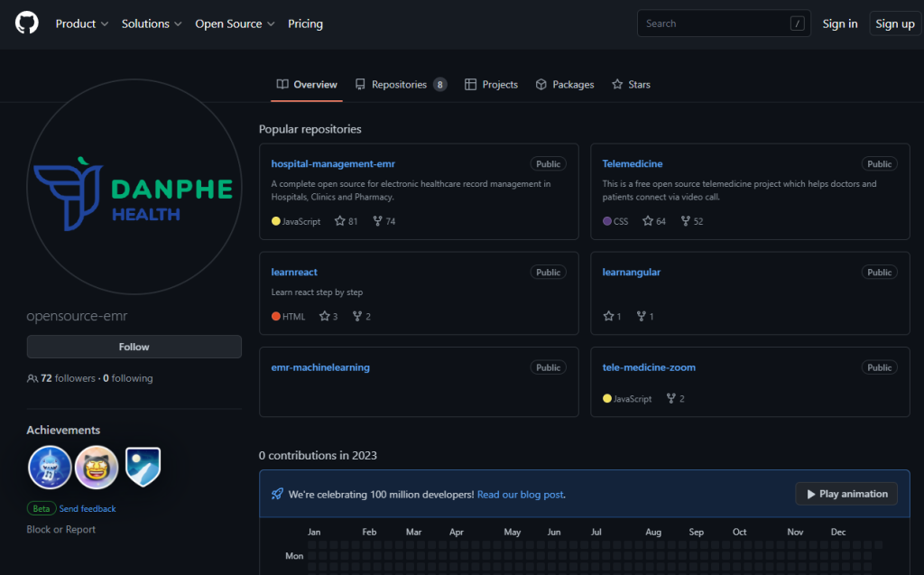Click the Public badge on Telemedicine
The width and height of the screenshot is (924, 575).
pyautogui.click(x=879, y=164)
